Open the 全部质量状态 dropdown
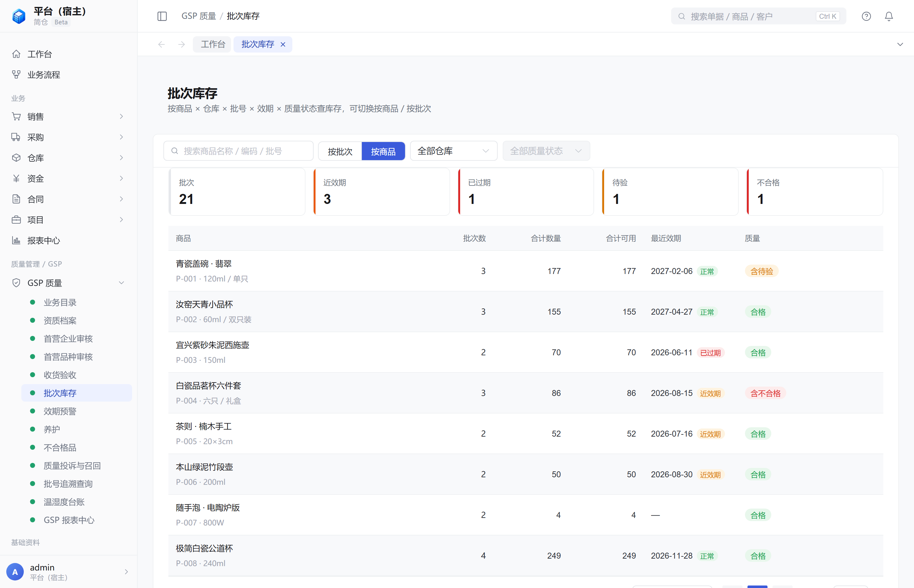914x588 pixels. coord(546,151)
